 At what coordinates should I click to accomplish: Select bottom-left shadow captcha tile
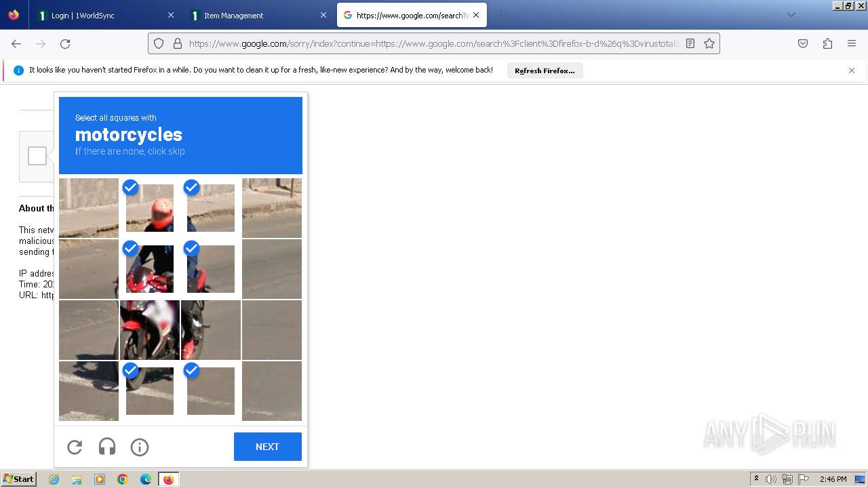coord(89,391)
